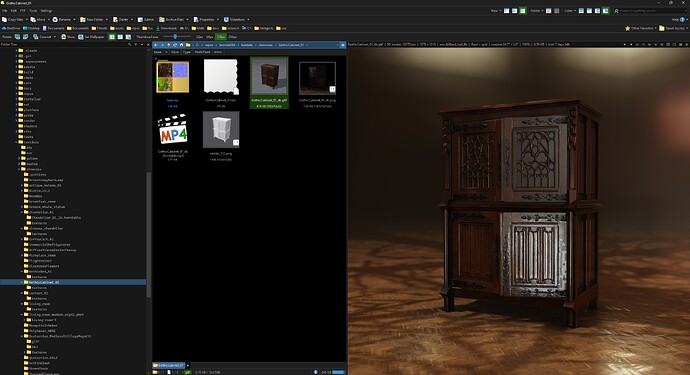Open the Settings menu
Viewport: 690px width, 375px height.
point(46,11)
